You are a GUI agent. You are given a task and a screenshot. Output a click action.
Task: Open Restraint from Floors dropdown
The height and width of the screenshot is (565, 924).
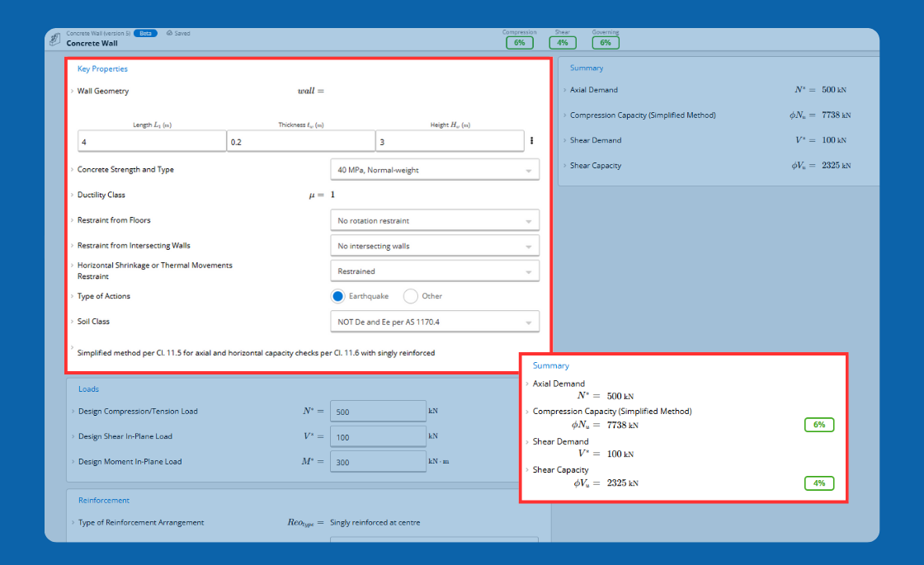click(435, 221)
